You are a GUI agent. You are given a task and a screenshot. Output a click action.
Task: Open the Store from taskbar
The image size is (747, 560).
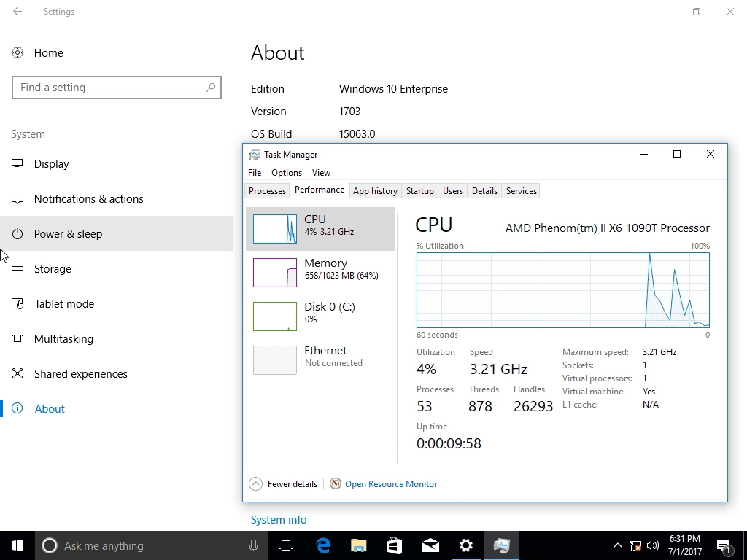[x=395, y=545]
